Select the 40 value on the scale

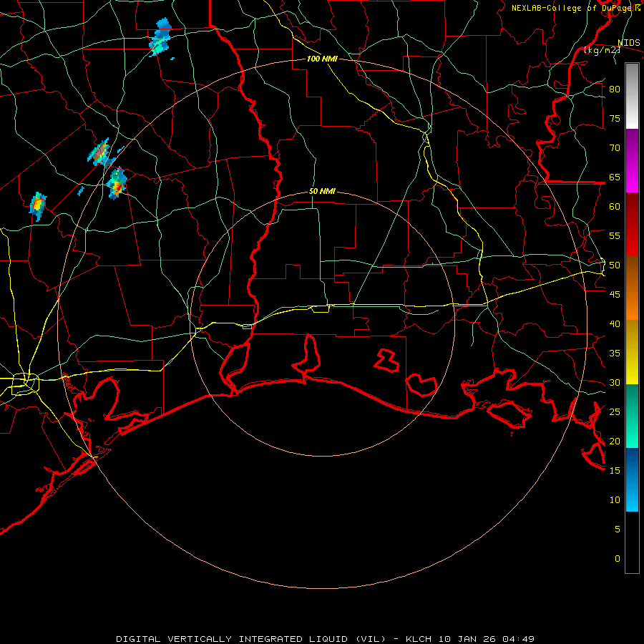coord(615,324)
